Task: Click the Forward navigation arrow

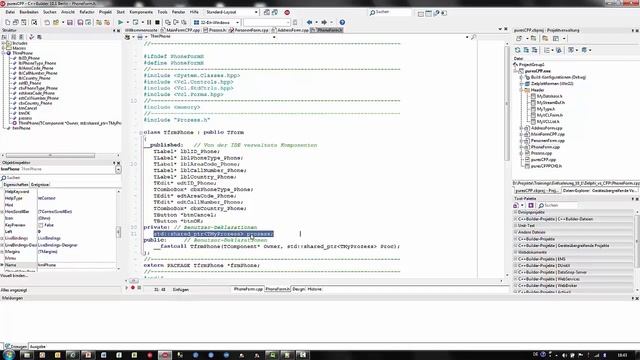Action: 324,22
